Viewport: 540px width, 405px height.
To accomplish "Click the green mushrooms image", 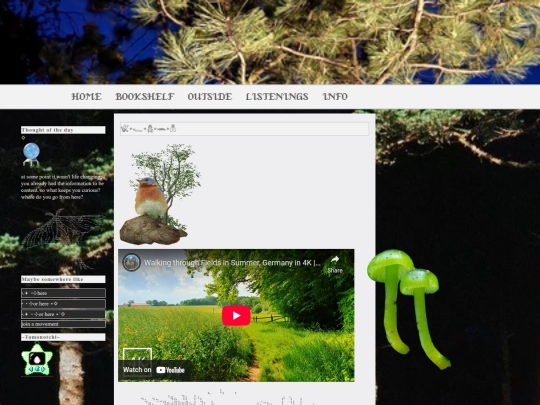I will pos(409,309).
